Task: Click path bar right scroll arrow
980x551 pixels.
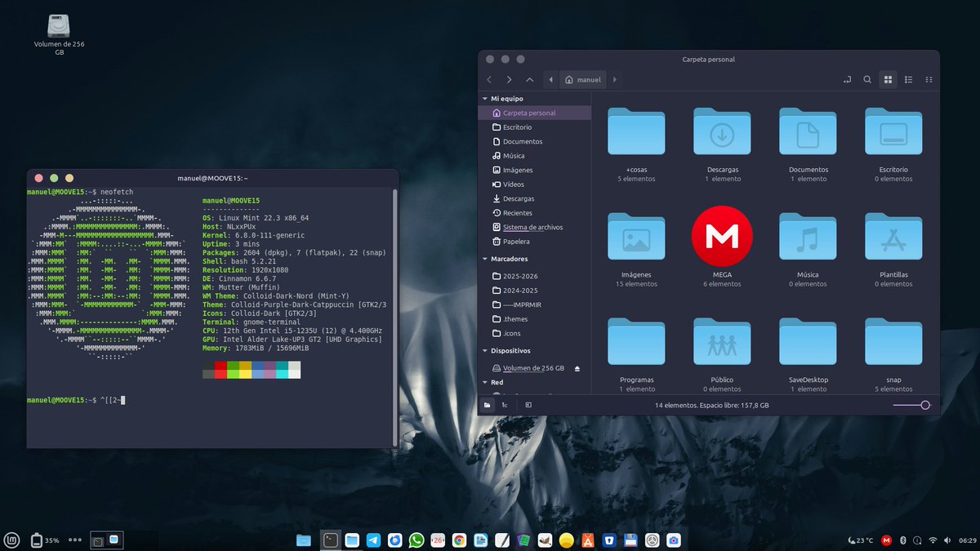Action: [x=614, y=80]
